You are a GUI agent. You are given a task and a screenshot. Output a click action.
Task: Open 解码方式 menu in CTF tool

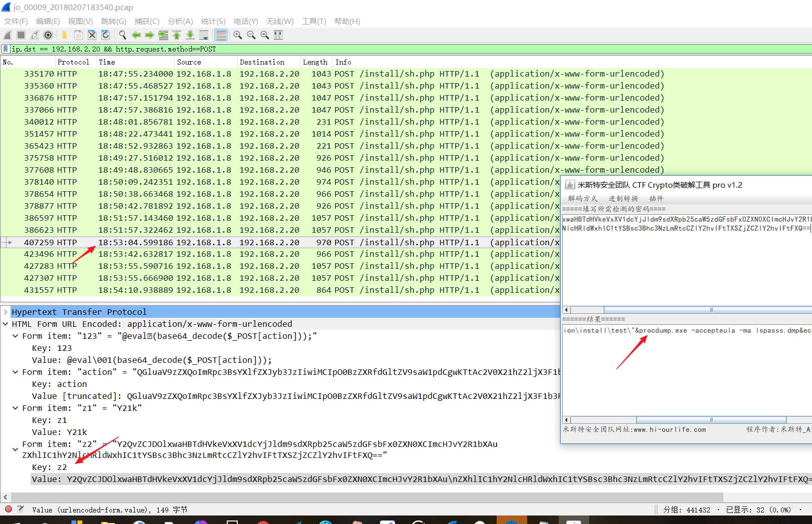(x=583, y=199)
